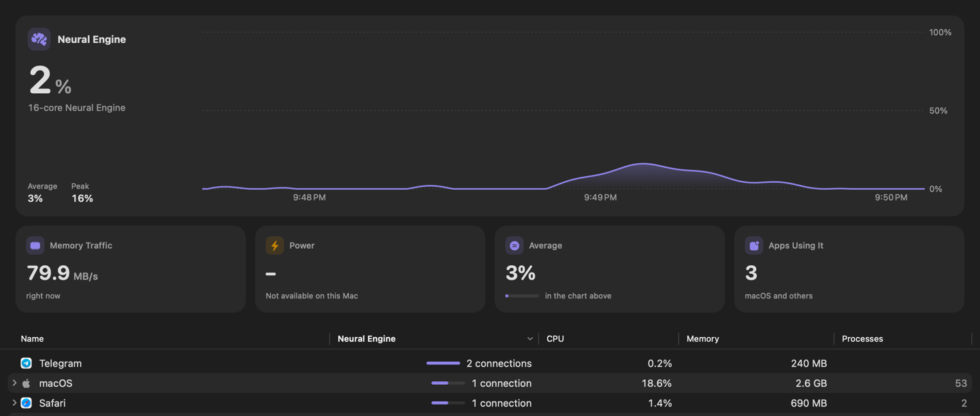Click macOS's 2.6 GB memory value
This screenshot has width=980, height=416.
(x=811, y=383)
